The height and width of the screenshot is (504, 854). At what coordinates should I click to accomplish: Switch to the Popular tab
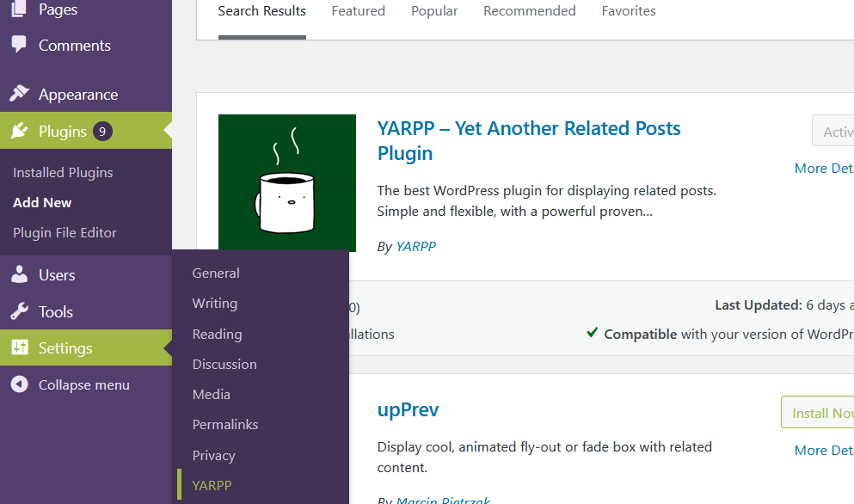point(434,11)
